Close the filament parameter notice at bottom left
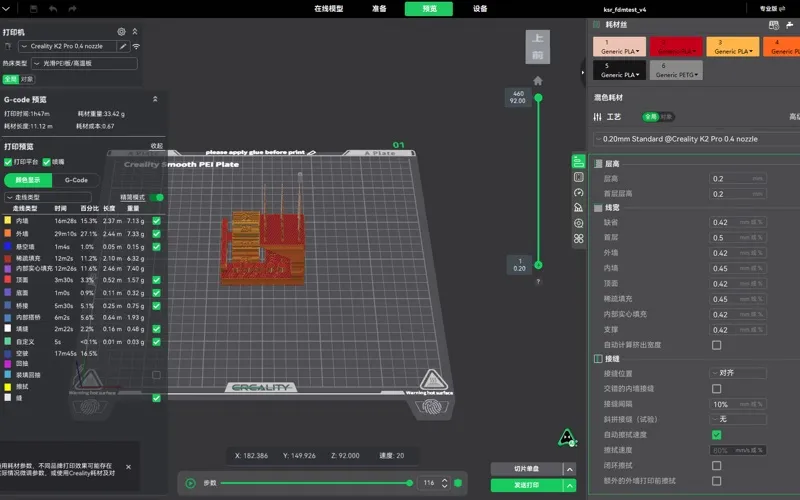The height and width of the screenshot is (500, 800). [x=128, y=467]
